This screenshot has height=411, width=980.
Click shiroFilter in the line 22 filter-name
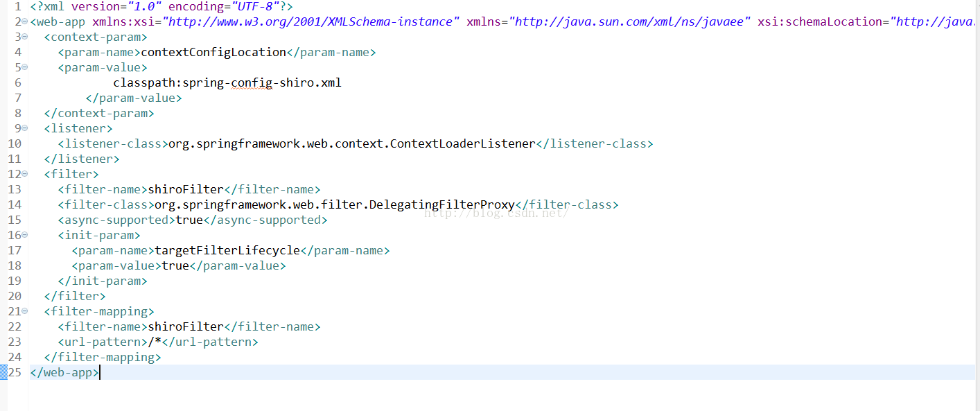[186, 326]
